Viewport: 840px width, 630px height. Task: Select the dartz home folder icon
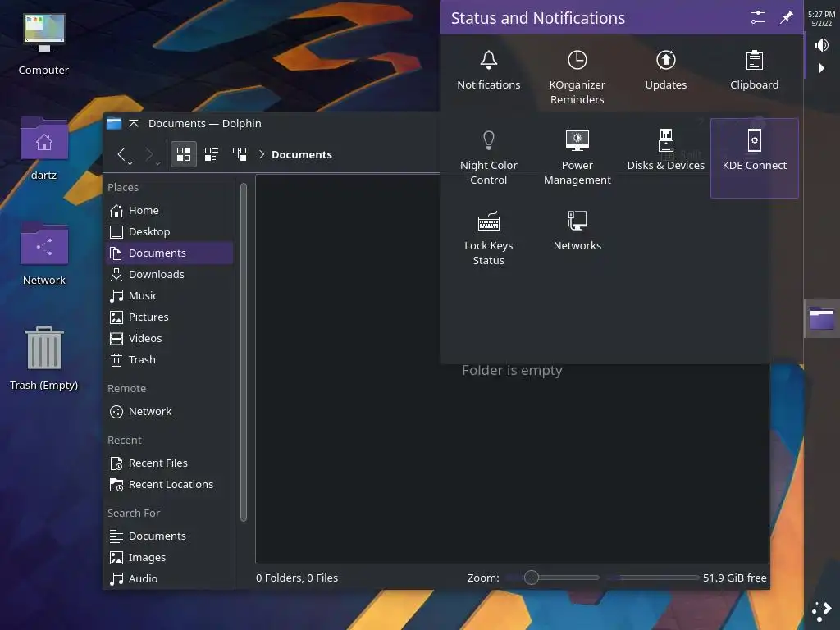coord(43,149)
